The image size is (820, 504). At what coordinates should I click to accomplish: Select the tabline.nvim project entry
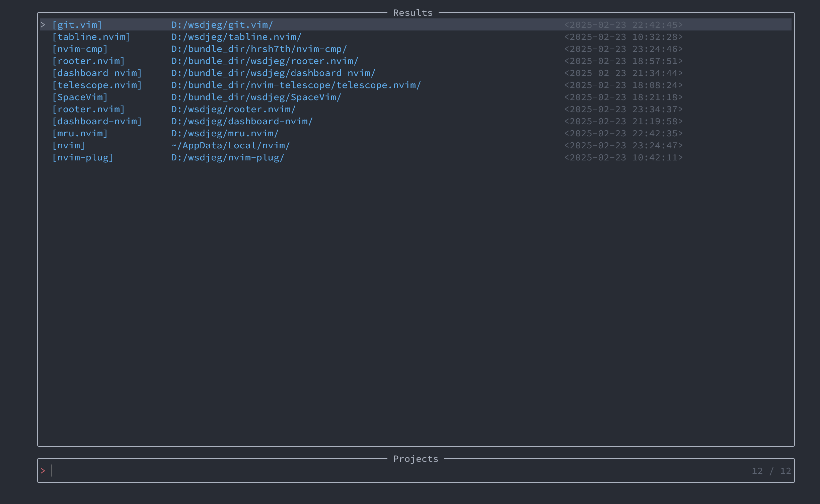[91, 37]
